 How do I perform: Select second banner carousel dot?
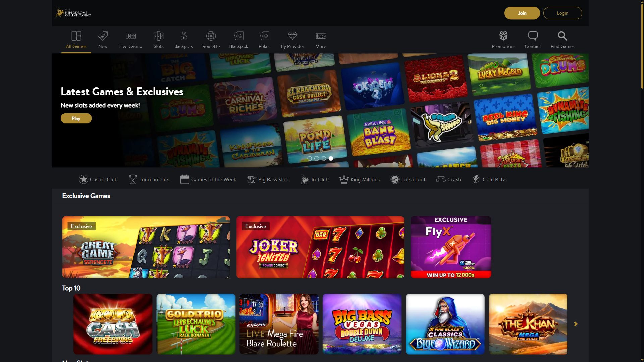[x=317, y=158]
